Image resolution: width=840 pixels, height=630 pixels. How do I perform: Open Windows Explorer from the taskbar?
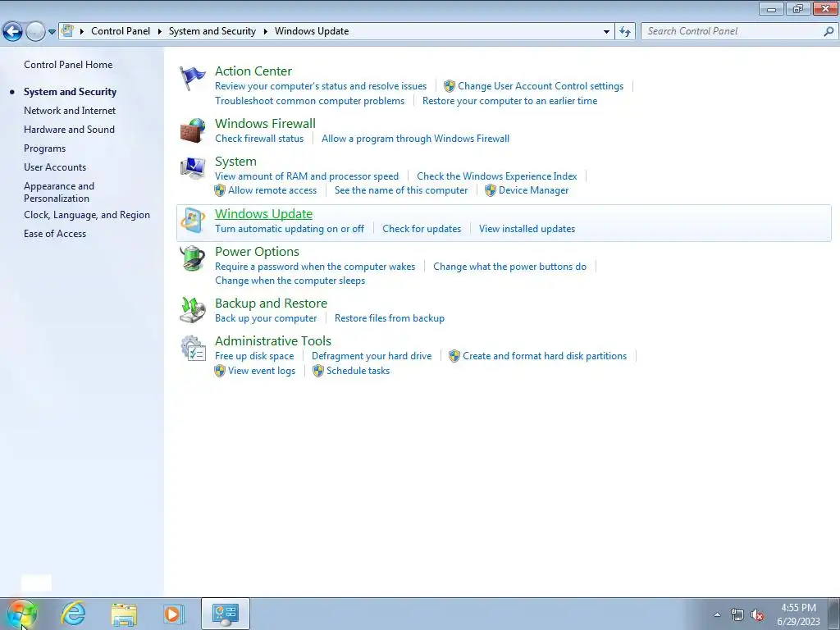(124, 614)
